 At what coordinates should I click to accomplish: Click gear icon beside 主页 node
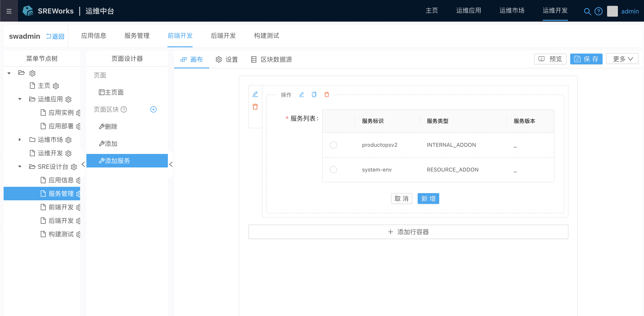pos(56,86)
